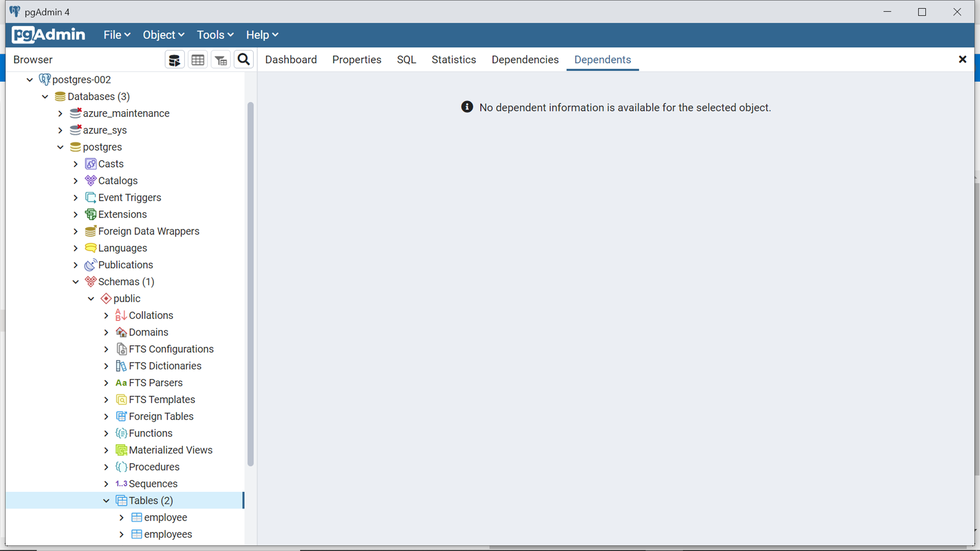Collapse the Tables (2) node
The height and width of the screenshot is (551, 980).
(x=106, y=501)
